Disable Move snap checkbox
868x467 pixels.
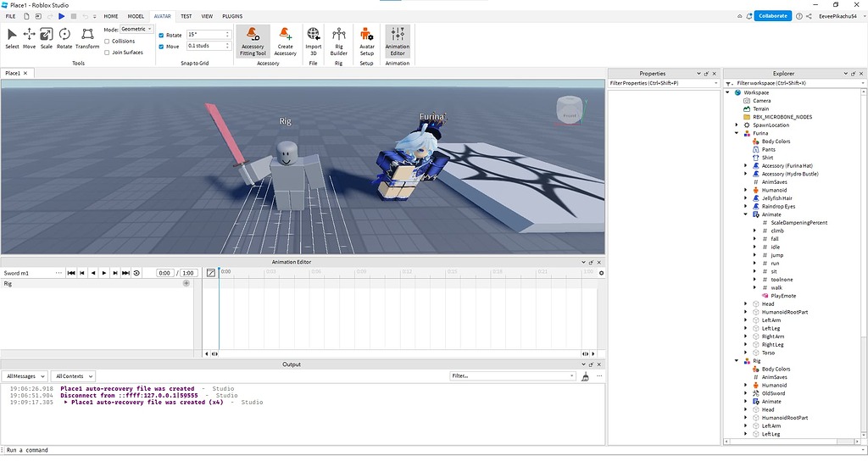161,47
